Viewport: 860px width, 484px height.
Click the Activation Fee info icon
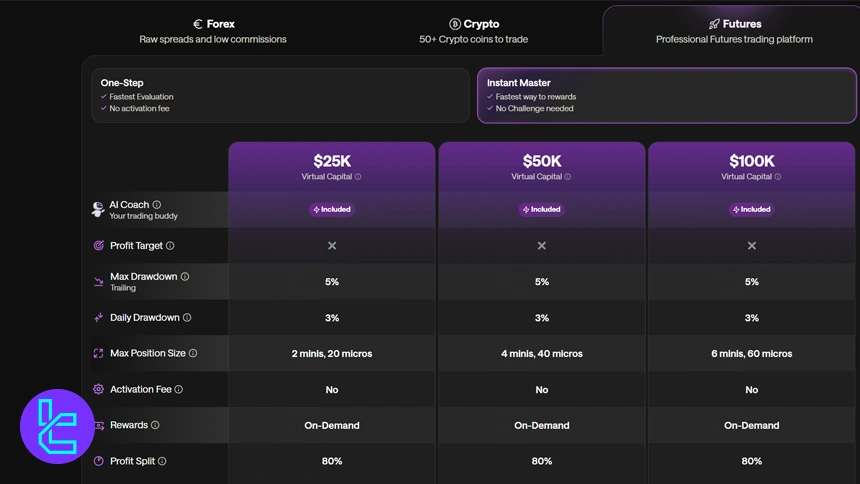point(179,389)
